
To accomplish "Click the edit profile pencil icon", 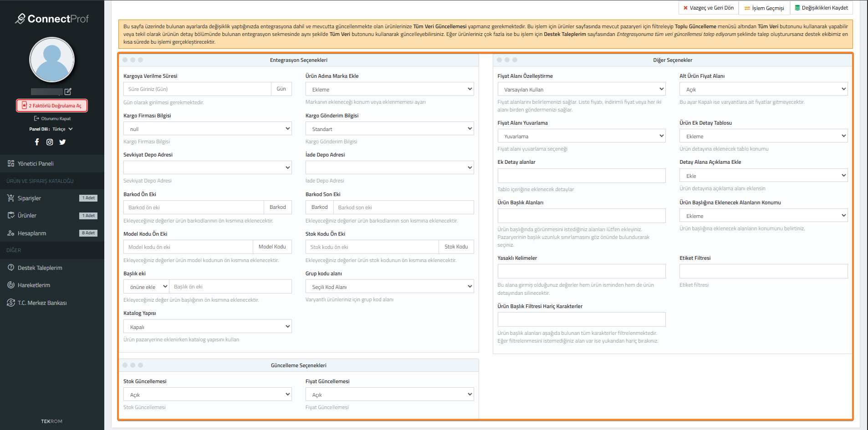I will pyautogui.click(x=68, y=91).
